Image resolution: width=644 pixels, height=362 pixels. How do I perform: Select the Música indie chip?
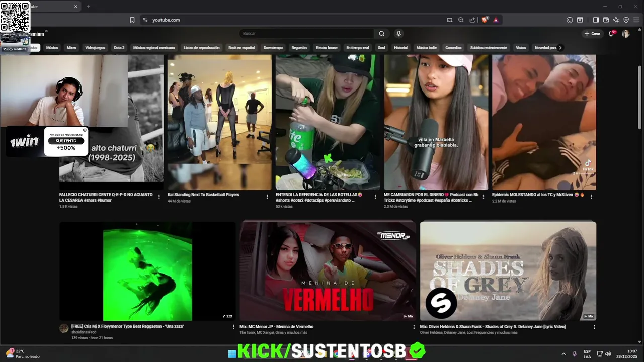click(427, 48)
